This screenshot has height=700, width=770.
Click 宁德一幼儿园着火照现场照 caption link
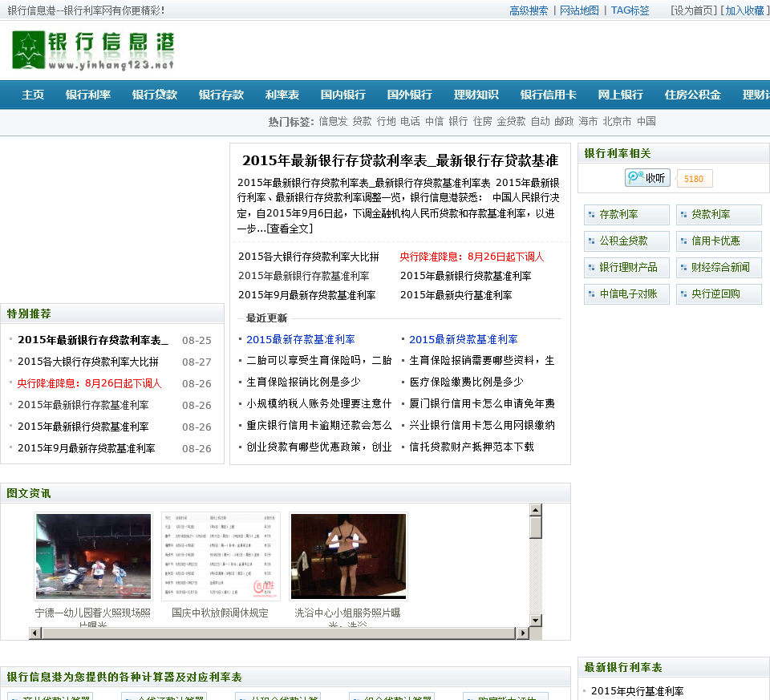(x=93, y=613)
